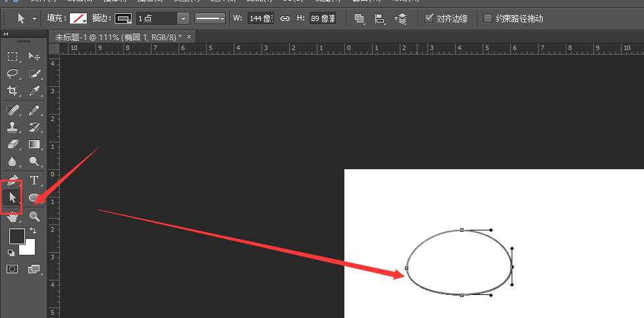
Task: Select the Crop tool
Action: [x=13, y=91]
